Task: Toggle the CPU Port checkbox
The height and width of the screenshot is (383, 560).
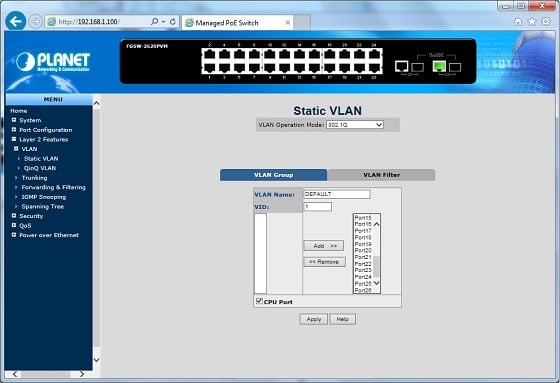Action: pyautogui.click(x=259, y=301)
